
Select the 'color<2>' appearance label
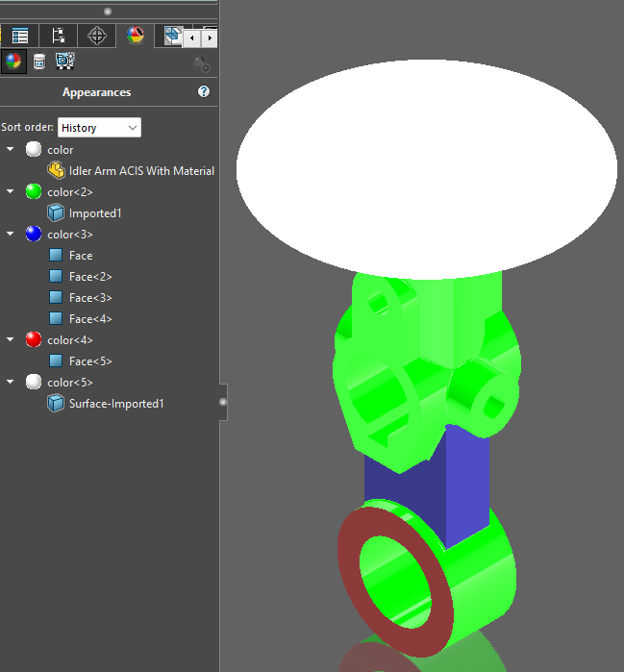70,192
